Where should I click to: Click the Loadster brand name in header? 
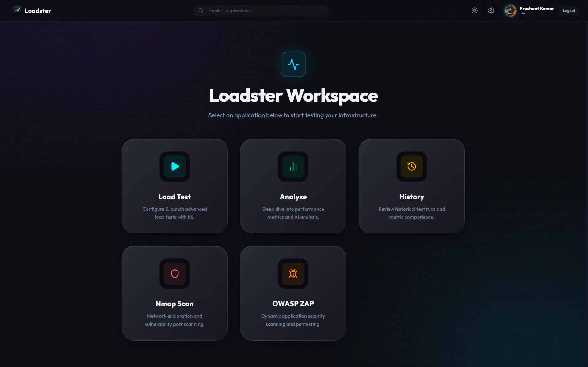(x=38, y=11)
